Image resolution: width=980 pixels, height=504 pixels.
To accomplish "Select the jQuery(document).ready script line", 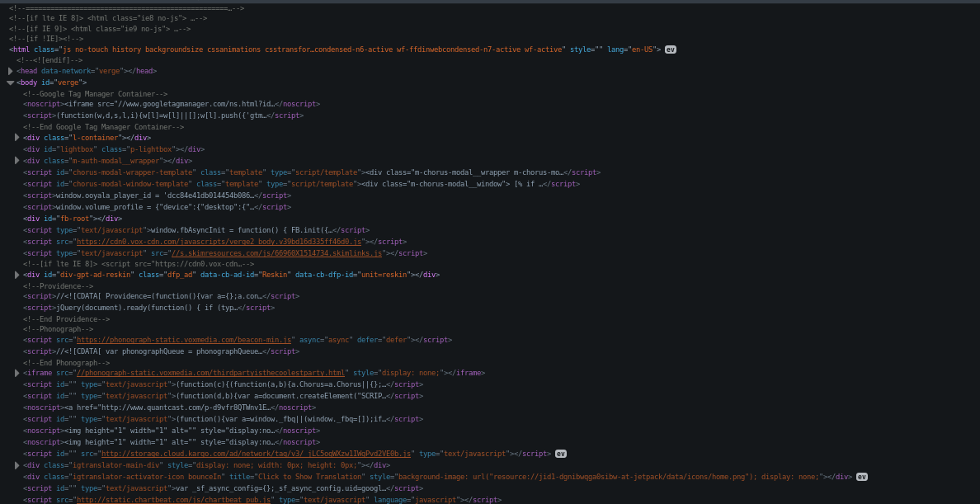I will pyautogui.click(x=148, y=308).
